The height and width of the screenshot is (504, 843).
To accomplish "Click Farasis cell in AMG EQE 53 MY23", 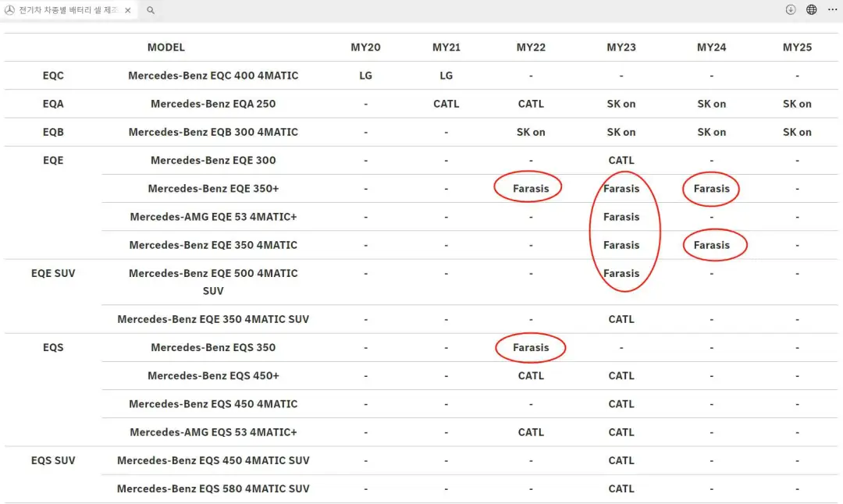I will (621, 217).
